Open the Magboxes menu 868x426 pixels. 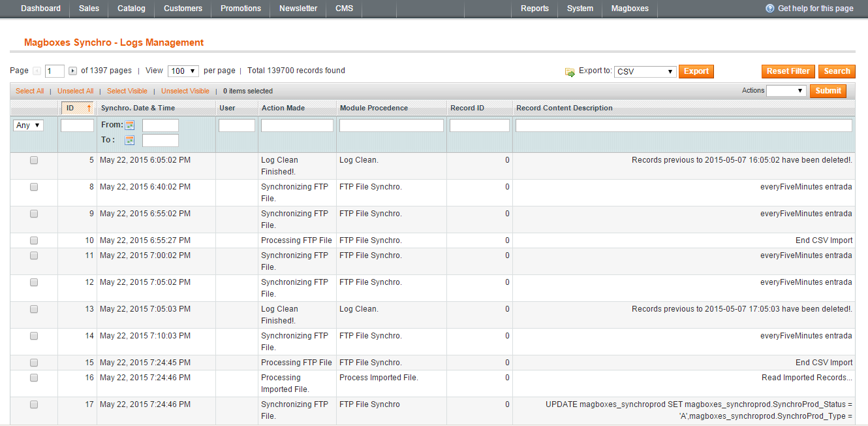pos(630,8)
